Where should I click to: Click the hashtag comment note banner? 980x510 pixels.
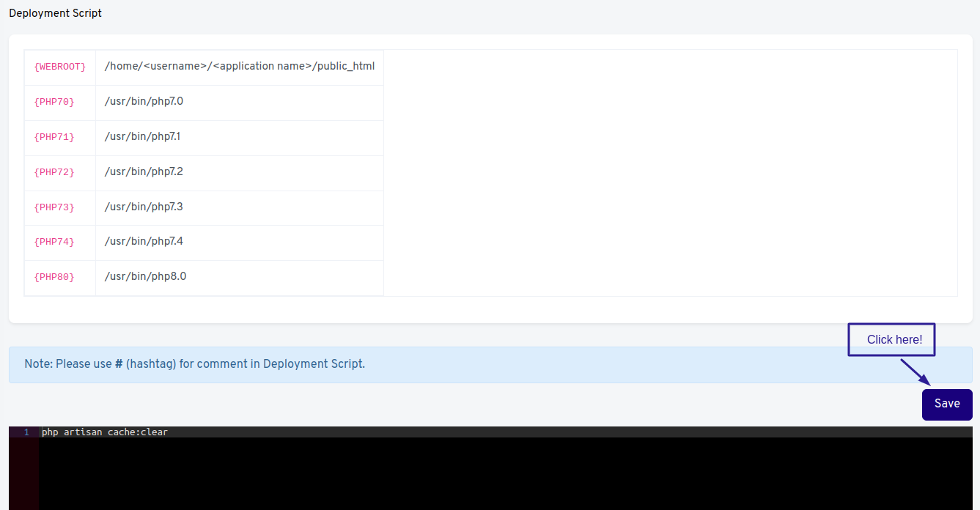tap(490, 365)
